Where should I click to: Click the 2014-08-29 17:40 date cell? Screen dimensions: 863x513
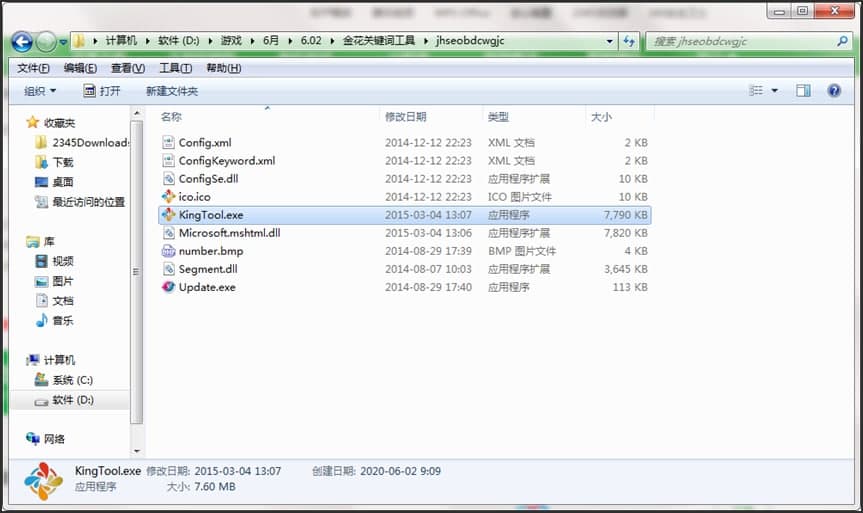428,287
